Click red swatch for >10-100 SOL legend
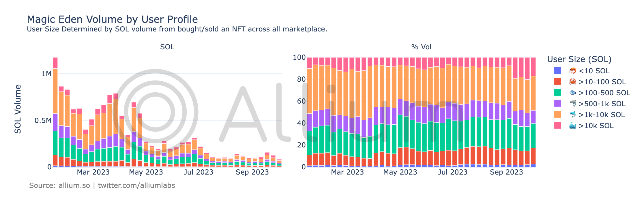 pos(557,82)
